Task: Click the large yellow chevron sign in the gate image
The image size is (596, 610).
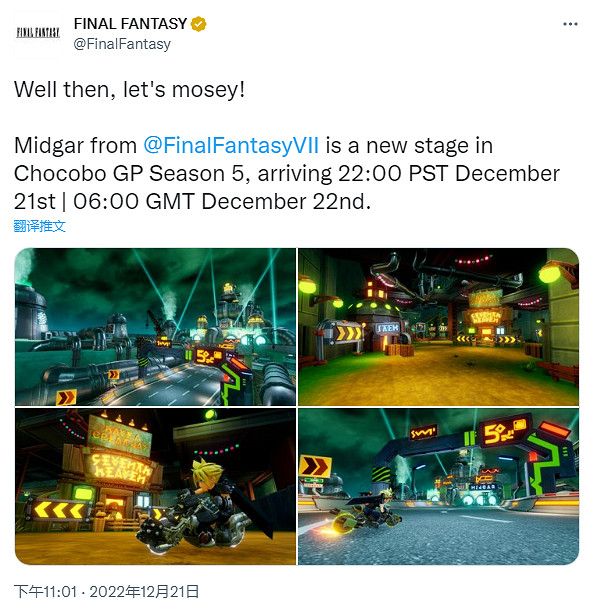Action: 315,466
